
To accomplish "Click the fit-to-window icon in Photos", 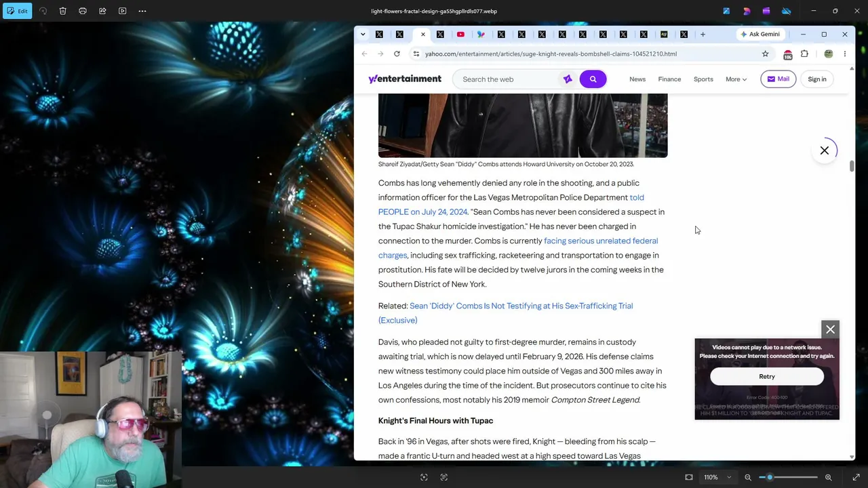I will point(689,477).
